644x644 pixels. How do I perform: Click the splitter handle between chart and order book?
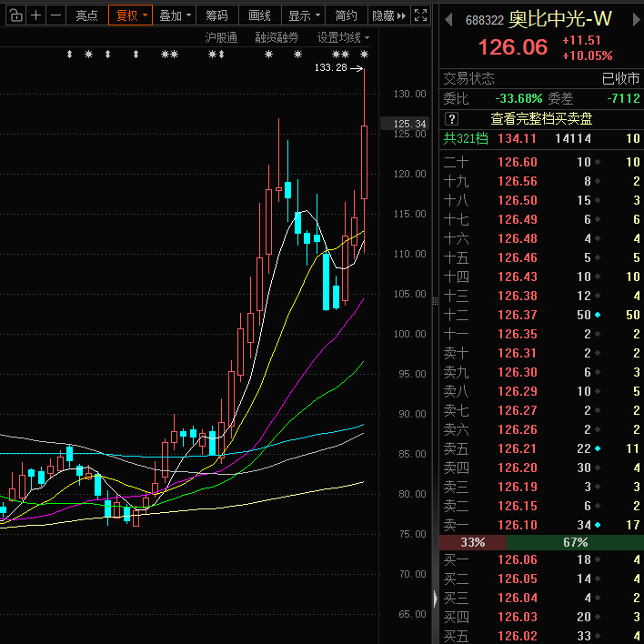436,302
